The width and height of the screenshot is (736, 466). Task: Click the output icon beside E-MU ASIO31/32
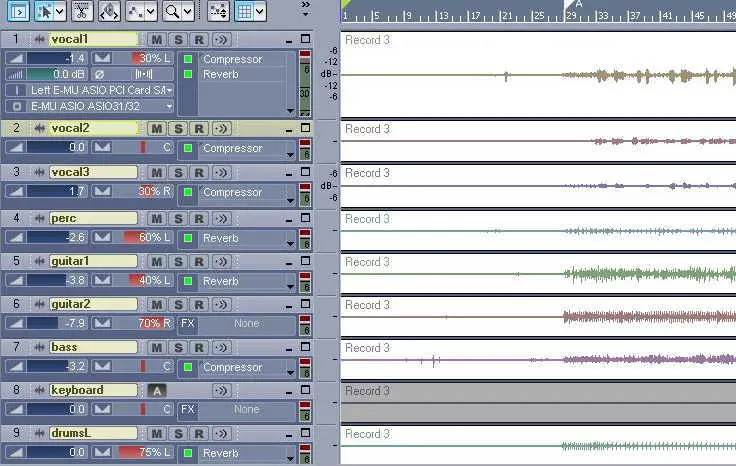[17, 107]
